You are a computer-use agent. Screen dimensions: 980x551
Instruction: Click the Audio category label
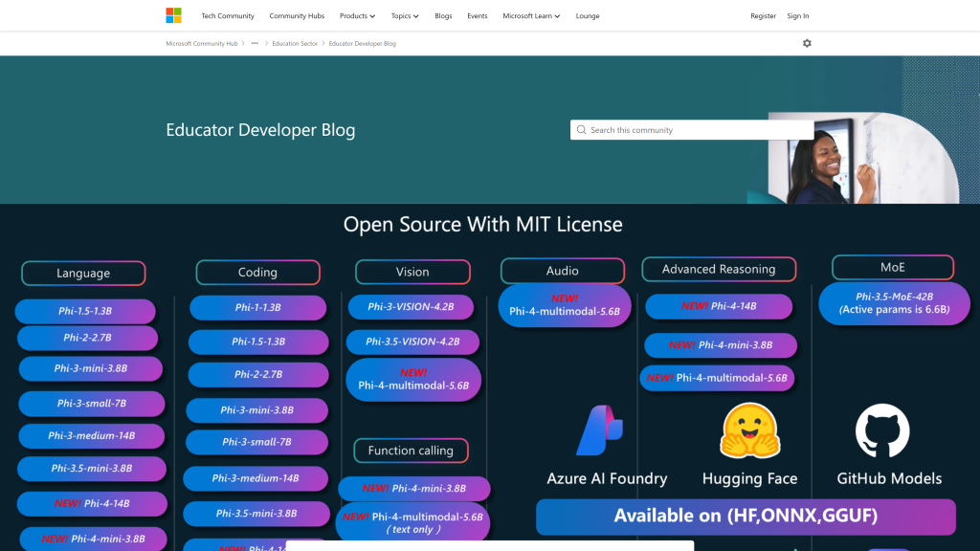coord(563,271)
